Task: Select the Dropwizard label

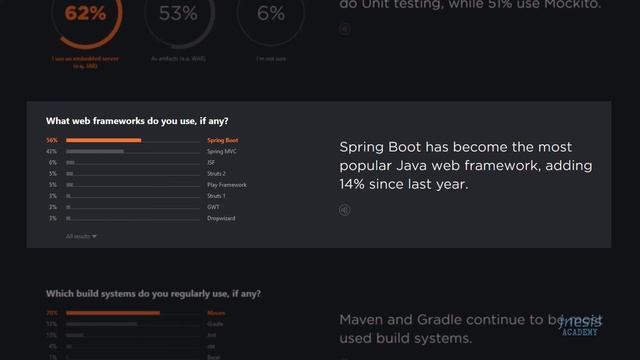Action: click(x=221, y=218)
